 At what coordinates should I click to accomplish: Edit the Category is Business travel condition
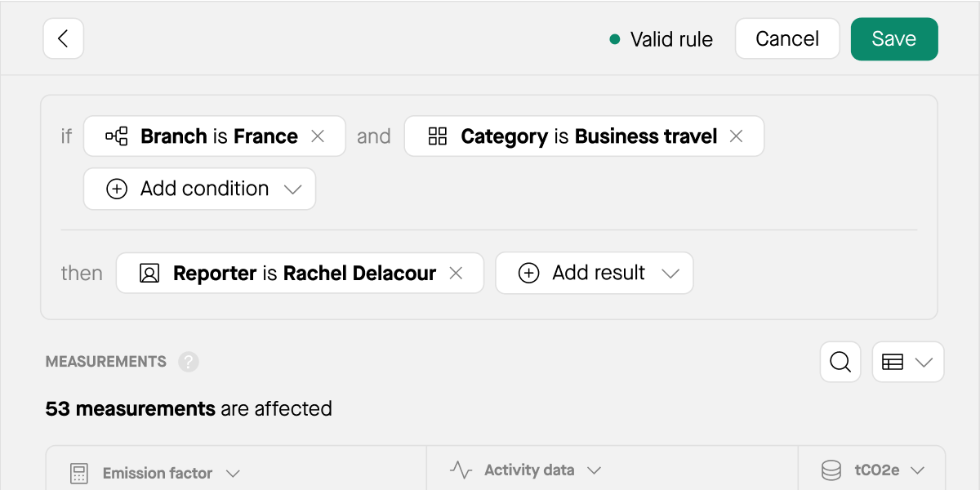[x=588, y=136]
